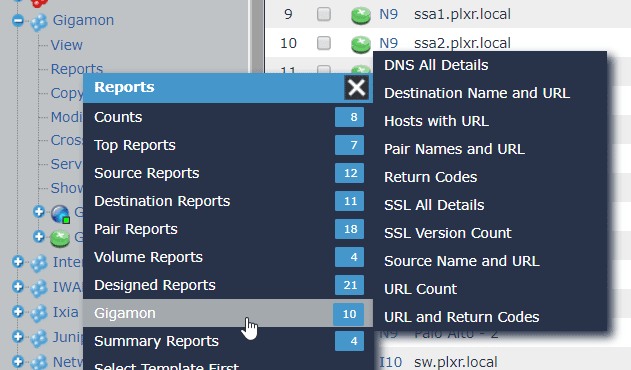Open the Destination Reports category
This screenshot has width=631, height=370.
[x=228, y=201]
